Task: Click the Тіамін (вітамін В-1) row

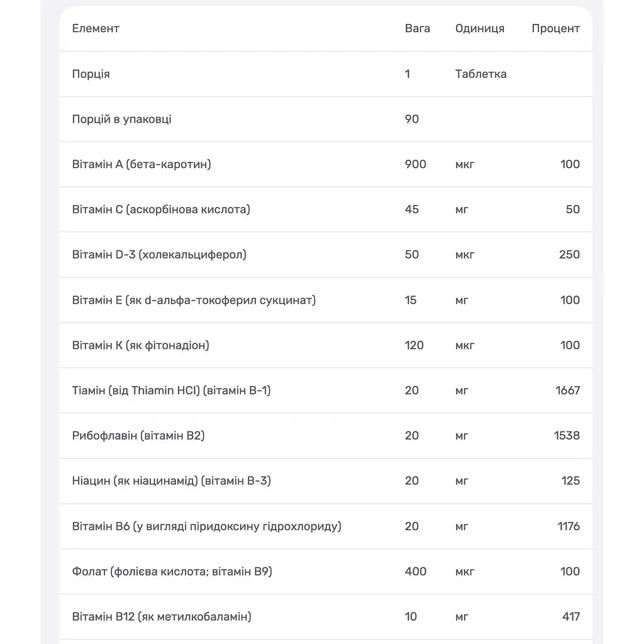Action: [326, 391]
